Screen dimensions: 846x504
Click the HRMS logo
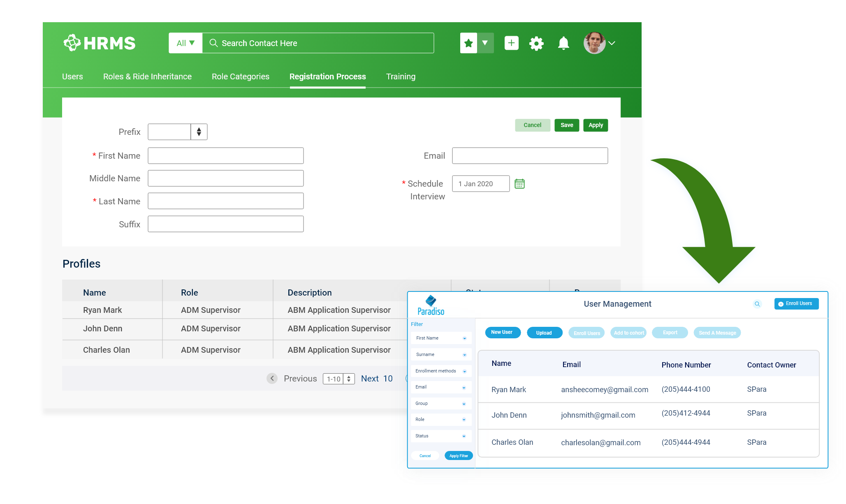pos(99,43)
